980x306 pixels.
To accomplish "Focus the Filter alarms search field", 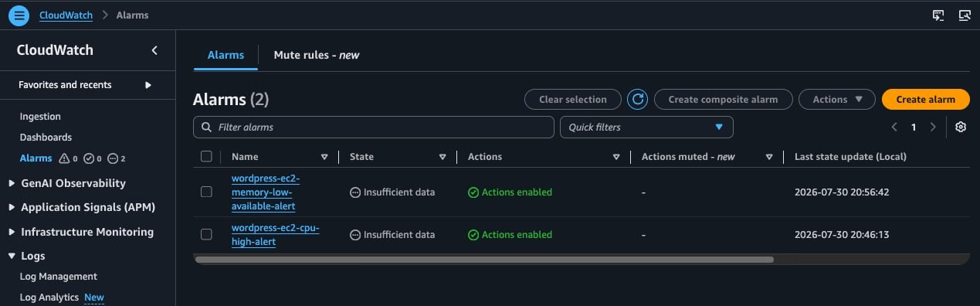I will pos(374,127).
